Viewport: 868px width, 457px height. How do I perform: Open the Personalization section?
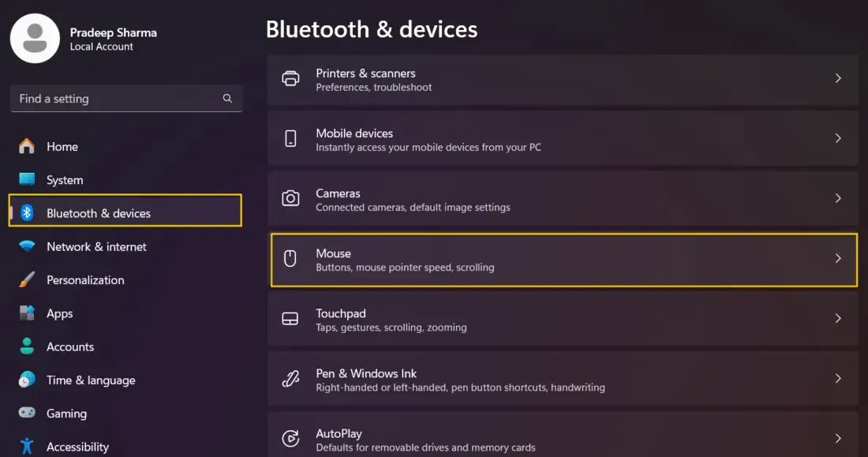click(x=84, y=279)
